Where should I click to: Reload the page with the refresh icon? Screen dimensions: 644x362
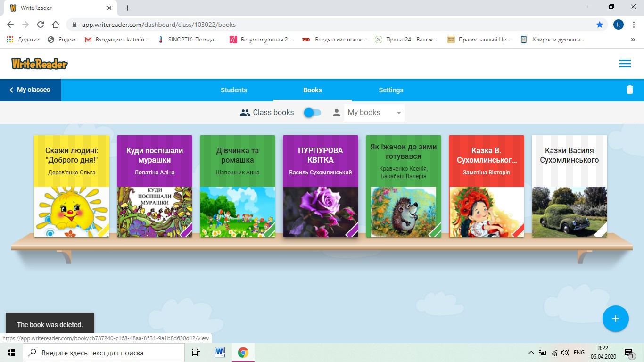(x=41, y=25)
